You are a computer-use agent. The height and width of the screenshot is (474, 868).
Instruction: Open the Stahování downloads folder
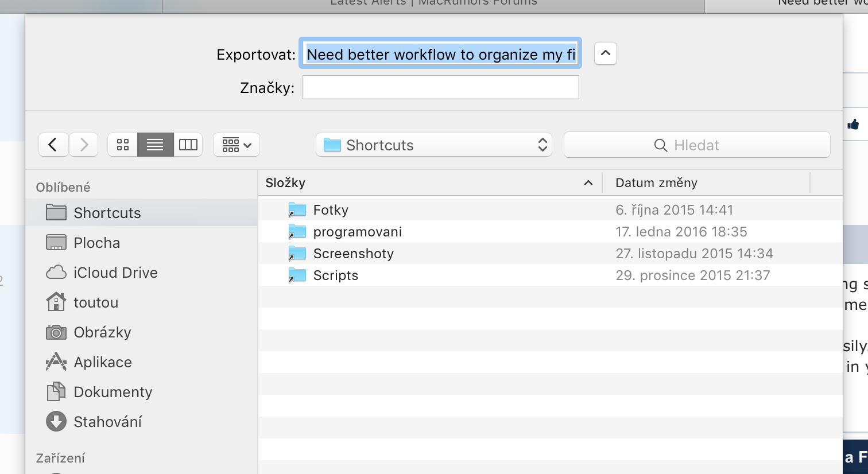(107, 422)
